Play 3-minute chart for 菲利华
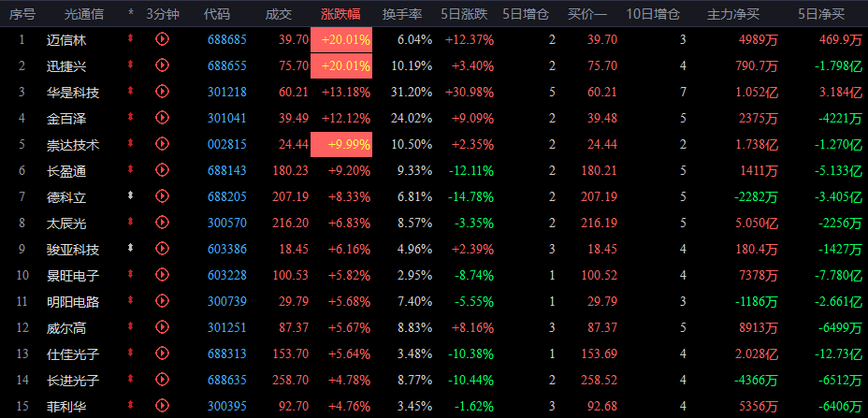The width and height of the screenshot is (868, 418). tap(162, 406)
